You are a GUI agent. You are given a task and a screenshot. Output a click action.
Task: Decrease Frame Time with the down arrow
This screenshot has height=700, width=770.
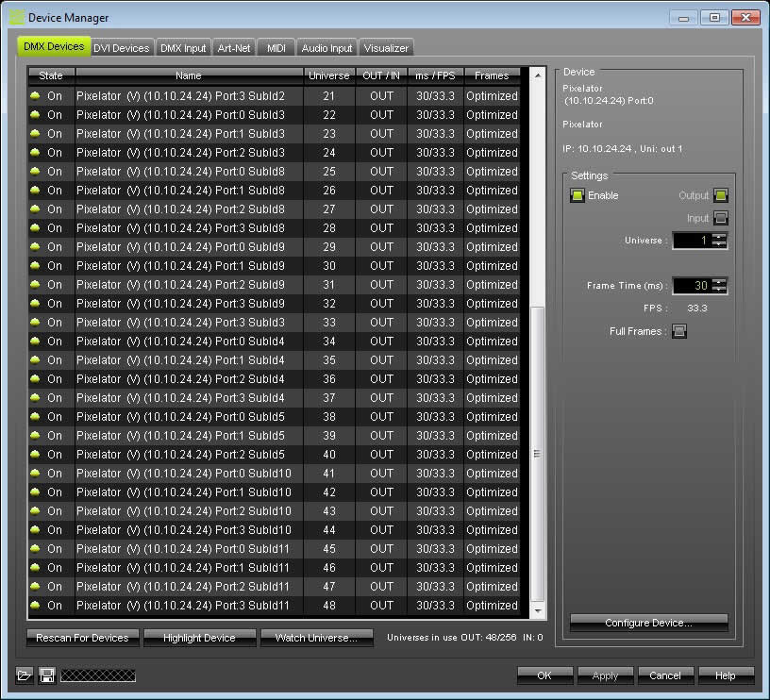(x=720, y=291)
